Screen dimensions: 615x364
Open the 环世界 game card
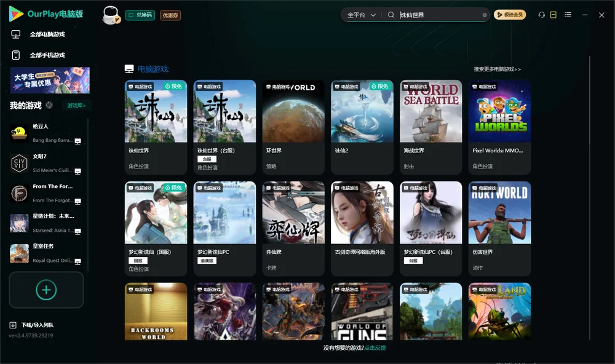coord(293,127)
